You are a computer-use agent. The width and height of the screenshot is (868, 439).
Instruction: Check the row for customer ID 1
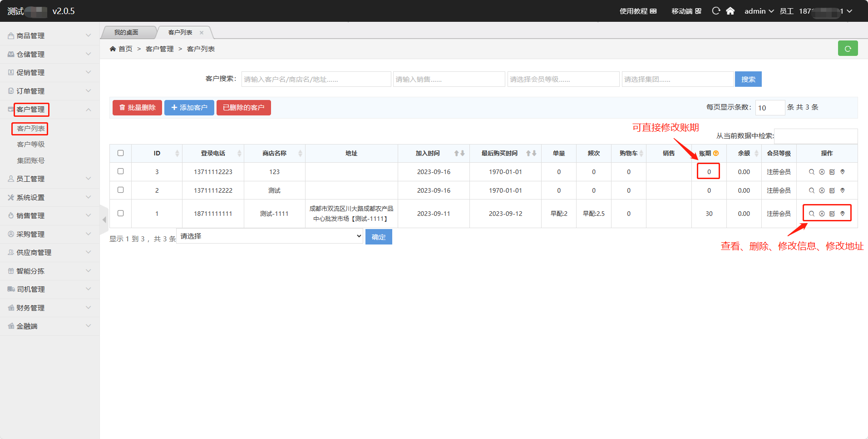tap(121, 213)
